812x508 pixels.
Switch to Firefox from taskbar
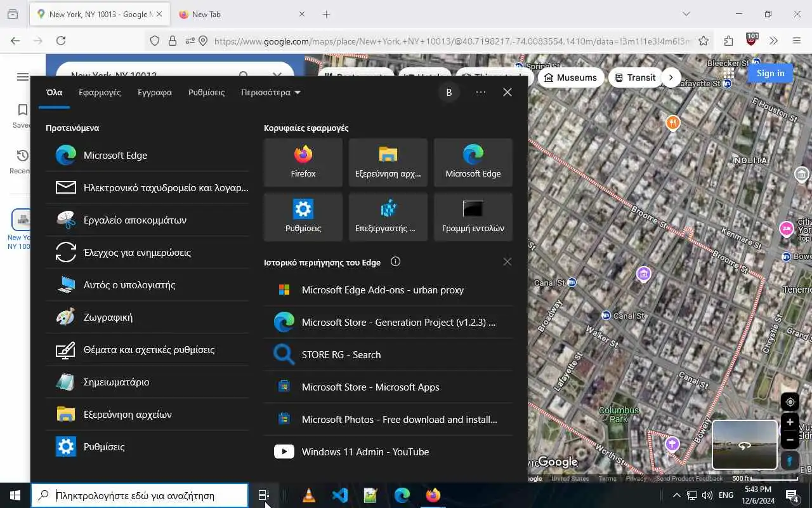tap(433, 495)
